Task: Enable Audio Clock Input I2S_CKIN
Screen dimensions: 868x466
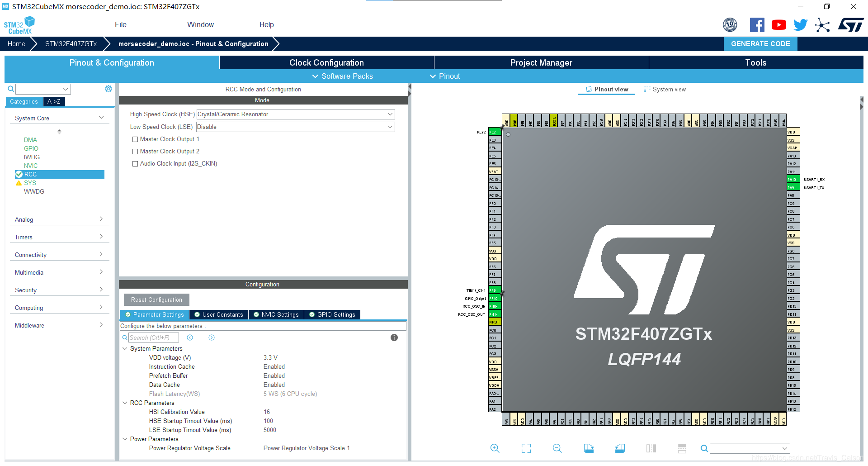Action: (x=135, y=164)
